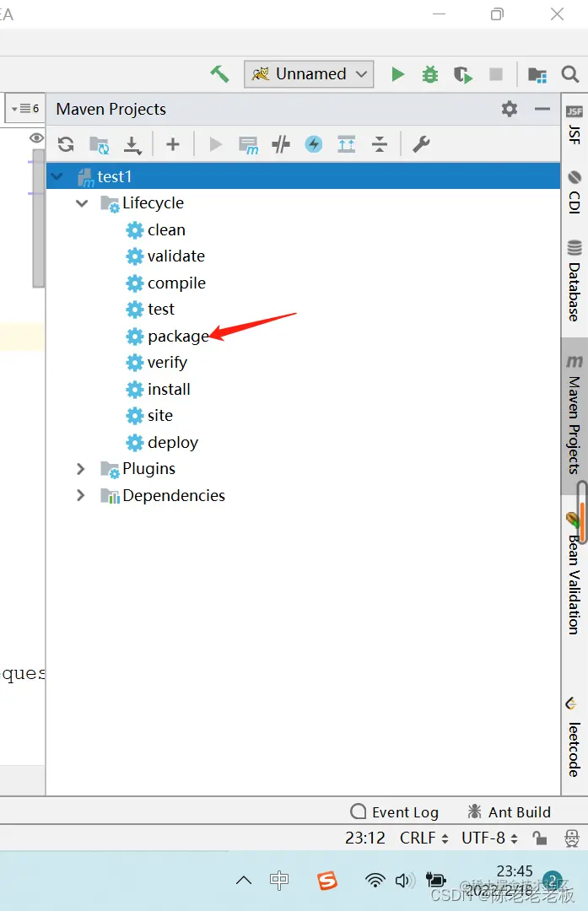Collapse the Lifecycle node
This screenshot has height=911, width=588.
click(82, 202)
